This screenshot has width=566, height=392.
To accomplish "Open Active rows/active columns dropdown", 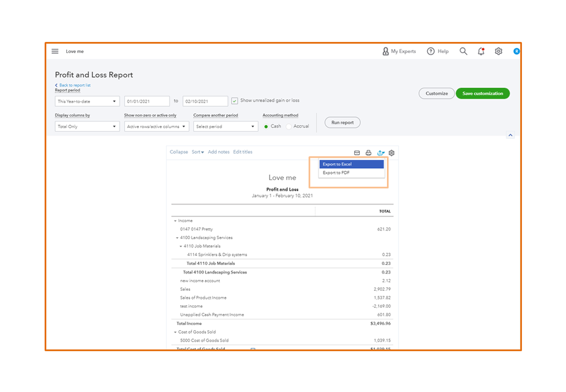I will tap(156, 126).
